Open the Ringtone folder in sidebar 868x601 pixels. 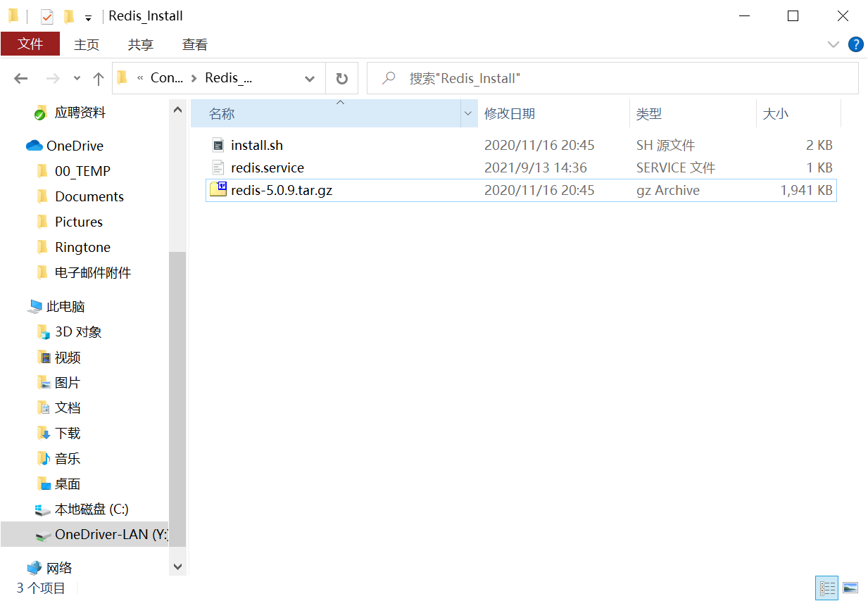[82, 247]
